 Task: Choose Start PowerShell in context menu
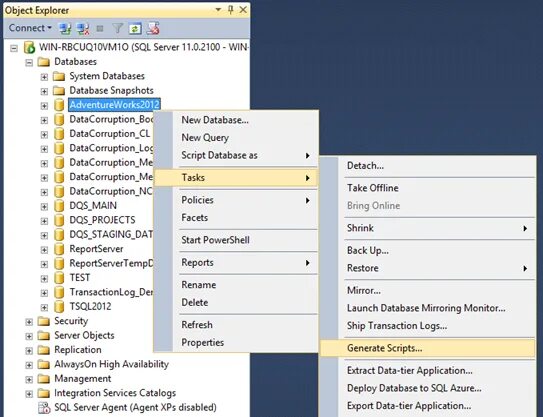coord(236,240)
